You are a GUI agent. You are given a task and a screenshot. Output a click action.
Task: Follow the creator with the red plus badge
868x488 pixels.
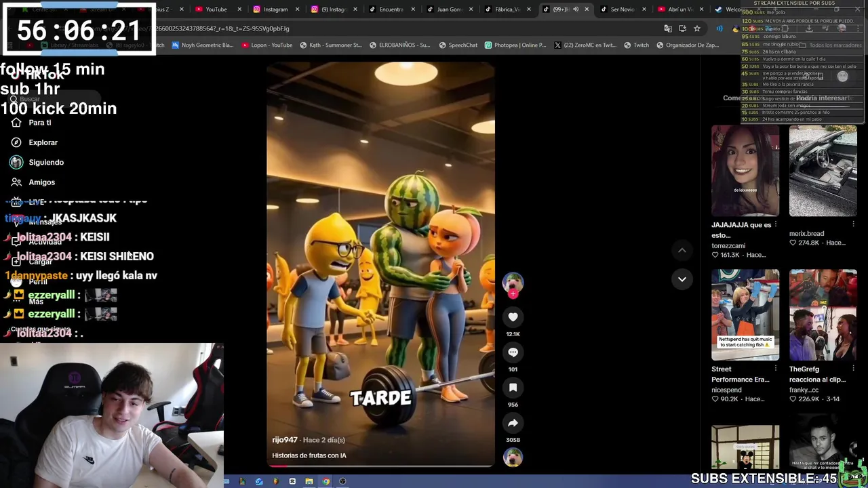[513, 294]
